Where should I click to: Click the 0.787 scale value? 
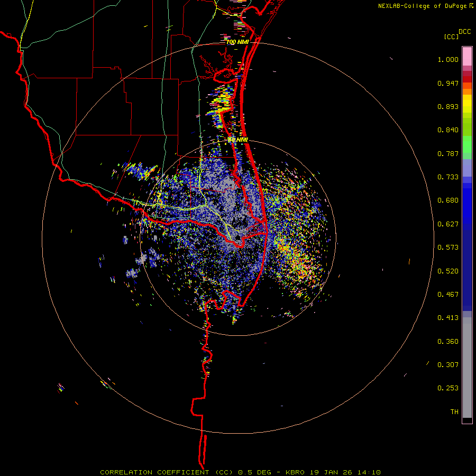coord(448,153)
